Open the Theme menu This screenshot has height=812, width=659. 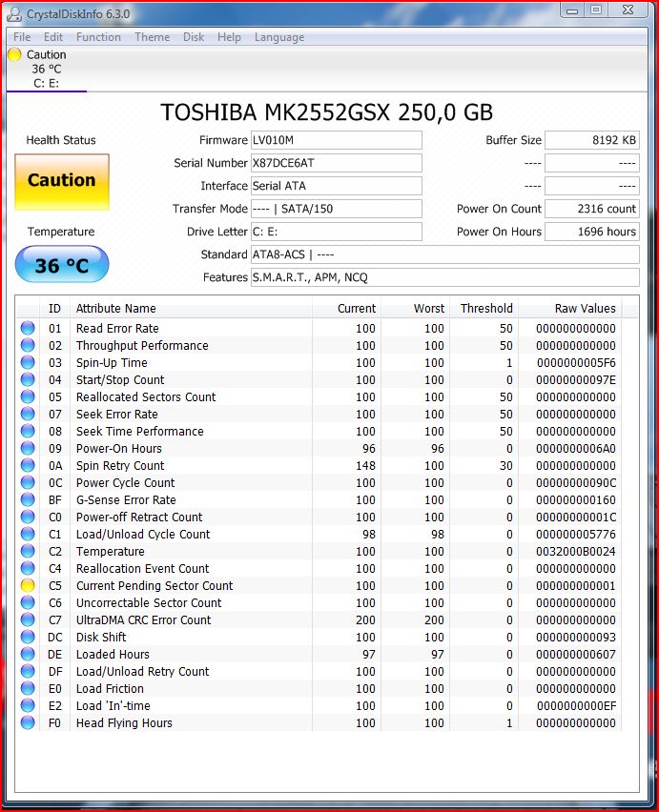click(x=153, y=37)
